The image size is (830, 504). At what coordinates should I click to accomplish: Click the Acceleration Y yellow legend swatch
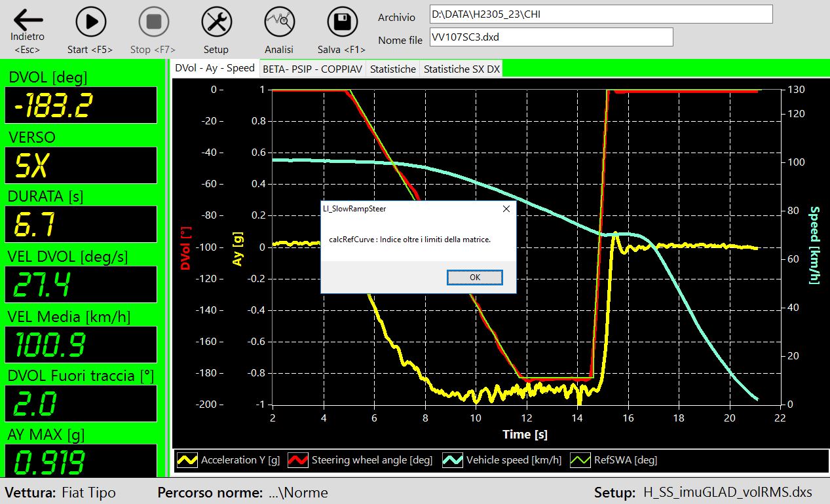188,460
